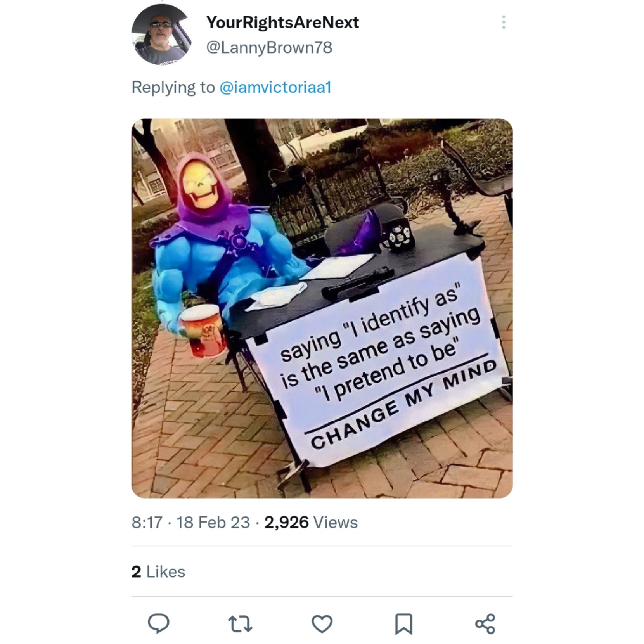Click the Replying to label
The height and width of the screenshot is (644, 644).
click(x=173, y=87)
